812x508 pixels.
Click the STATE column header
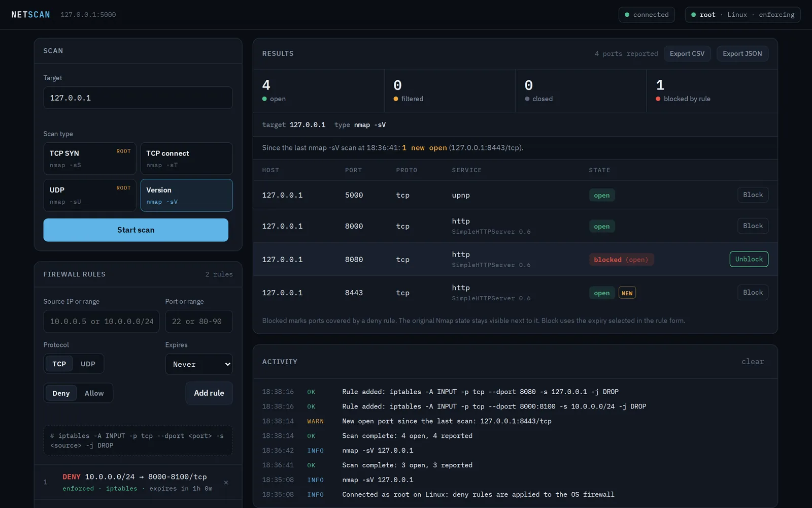click(x=599, y=170)
